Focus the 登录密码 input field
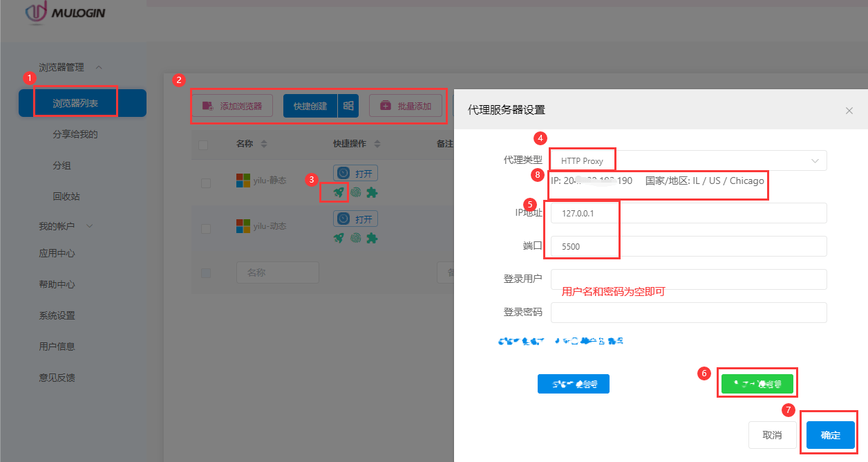 (688, 313)
